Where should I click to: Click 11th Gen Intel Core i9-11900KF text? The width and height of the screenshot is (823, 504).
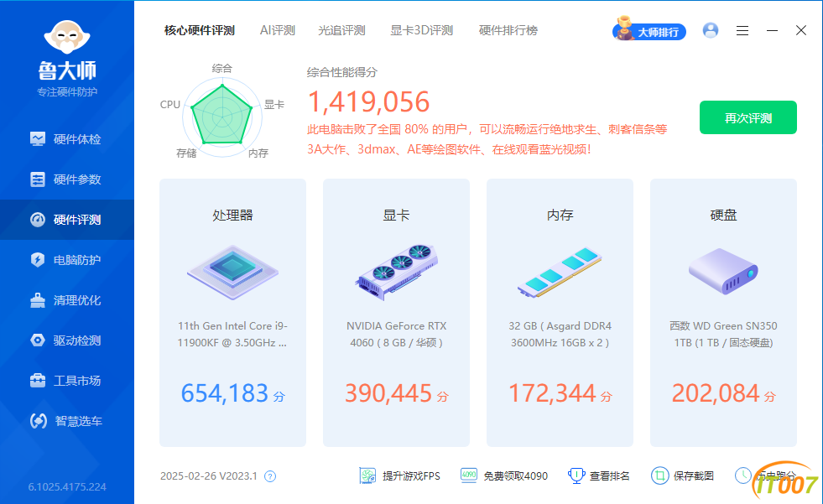coord(232,334)
